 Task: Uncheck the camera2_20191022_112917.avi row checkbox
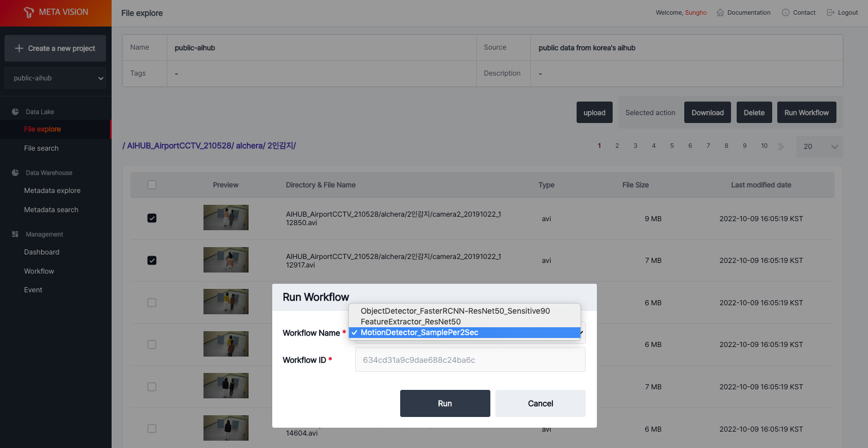pos(152,260)
